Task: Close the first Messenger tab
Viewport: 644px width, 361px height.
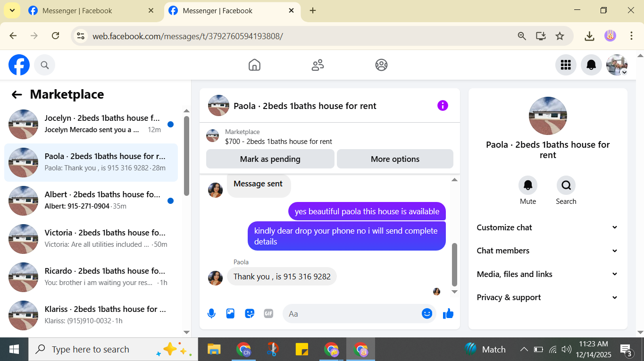Action: 151,11
